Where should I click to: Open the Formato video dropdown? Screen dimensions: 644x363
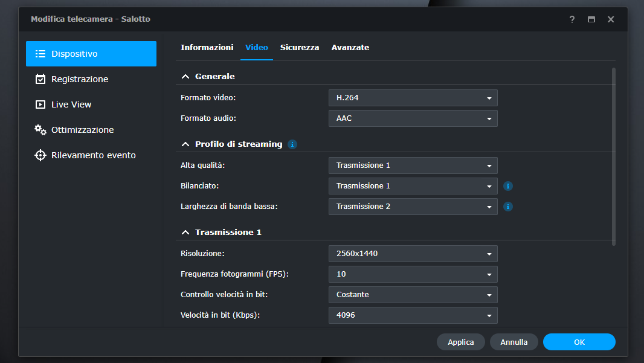(x=413, y=98)
